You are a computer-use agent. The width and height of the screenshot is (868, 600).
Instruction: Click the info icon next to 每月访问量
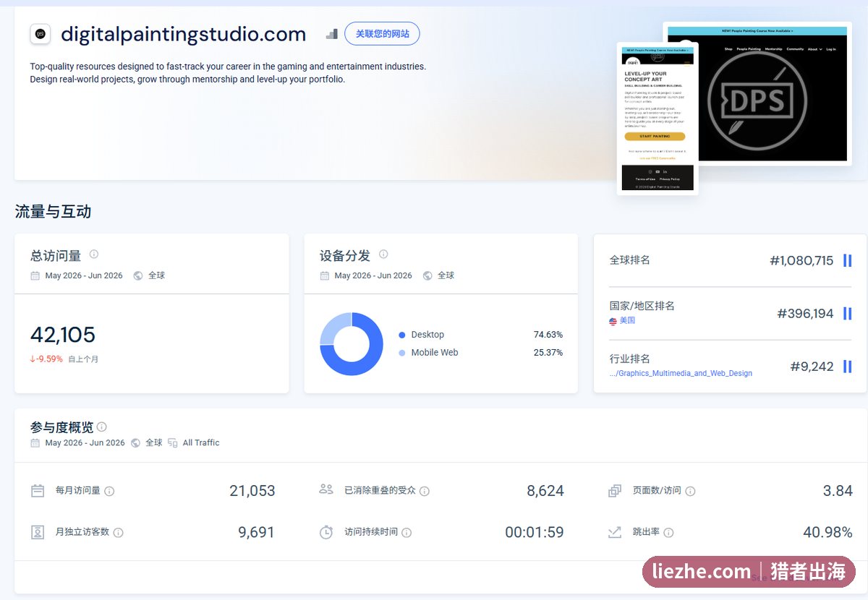pyautogui.click(x=109, y=491)
